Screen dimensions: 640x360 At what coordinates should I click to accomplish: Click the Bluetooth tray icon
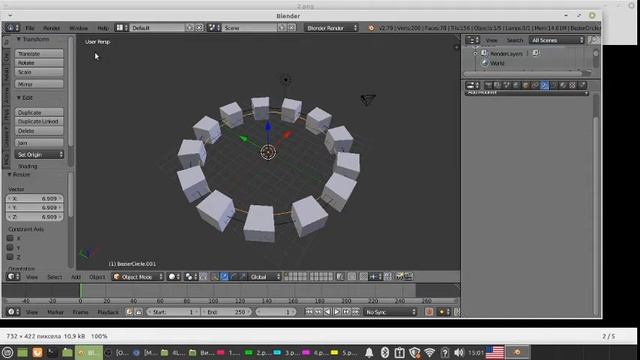385,352
